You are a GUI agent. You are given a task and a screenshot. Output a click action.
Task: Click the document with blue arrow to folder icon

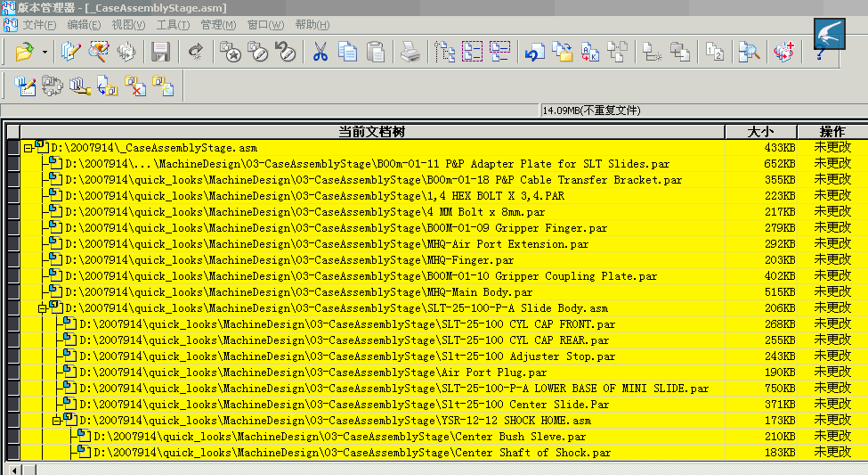pos(108,86)
